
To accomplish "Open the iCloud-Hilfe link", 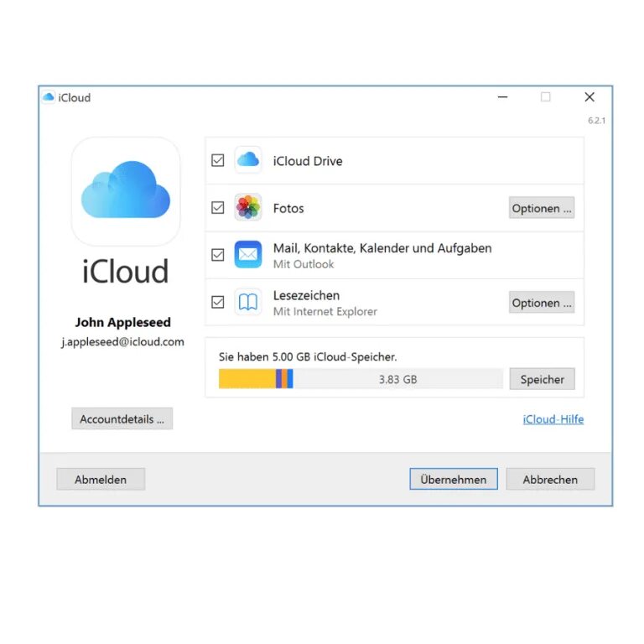I will pos(553,419).
